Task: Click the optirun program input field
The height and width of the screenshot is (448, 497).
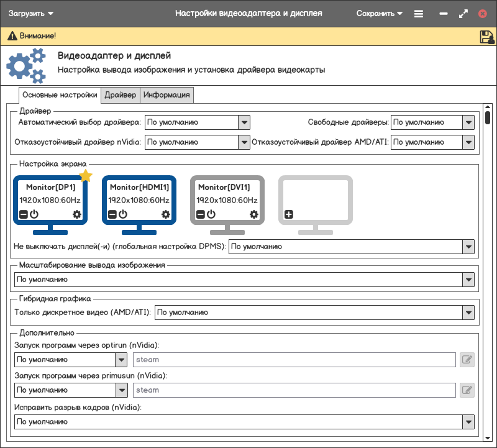Action: click(294, 359)
